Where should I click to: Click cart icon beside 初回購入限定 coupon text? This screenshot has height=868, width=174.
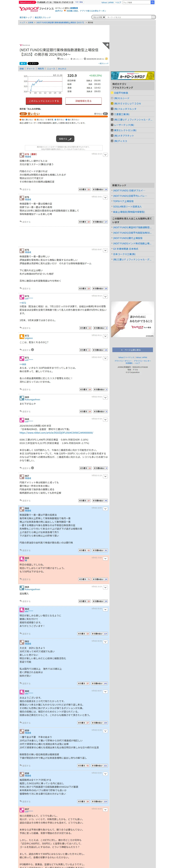[65, 11]
